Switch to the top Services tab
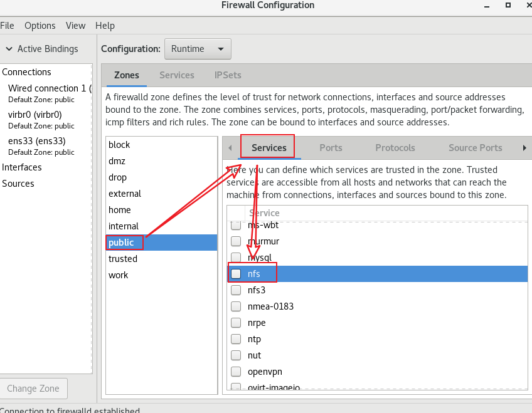532x413 pixels. coord(177,75)
